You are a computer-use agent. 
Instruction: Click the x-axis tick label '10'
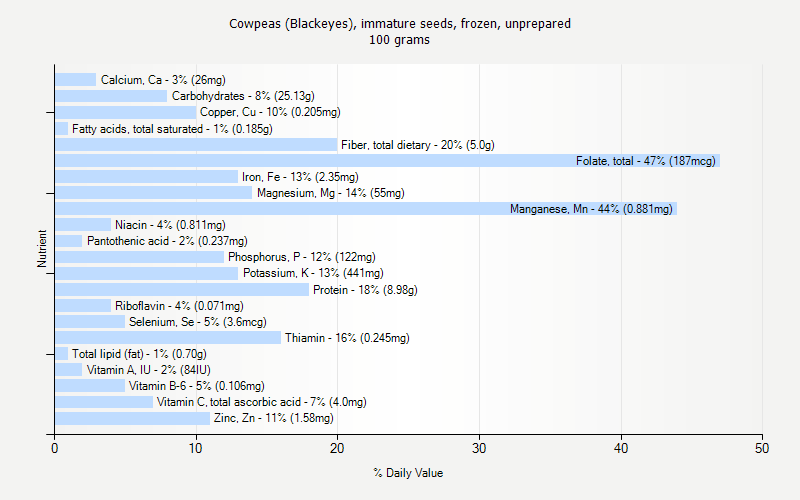point(196,448)
